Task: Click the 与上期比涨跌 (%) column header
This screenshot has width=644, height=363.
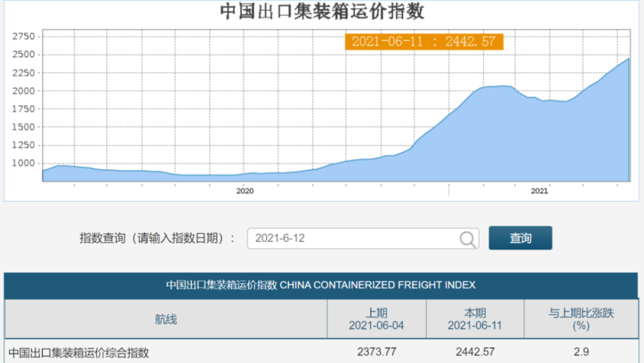Action: [x=581, y=319]
